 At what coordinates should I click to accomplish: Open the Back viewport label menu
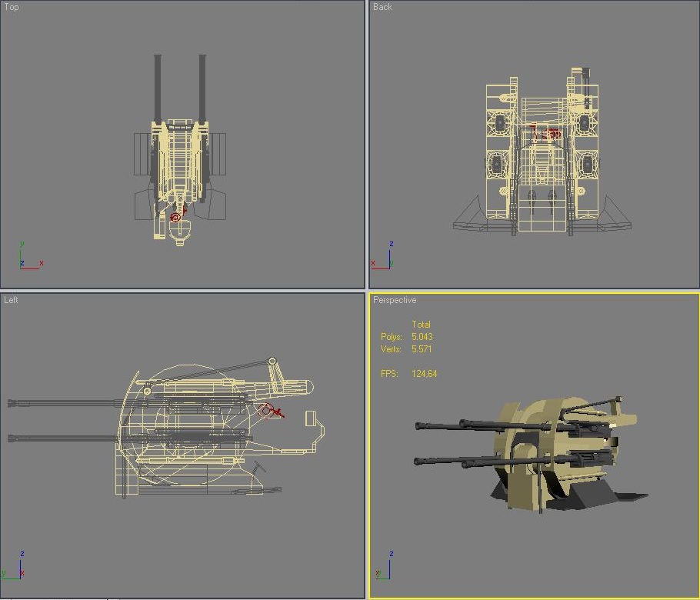382,7
